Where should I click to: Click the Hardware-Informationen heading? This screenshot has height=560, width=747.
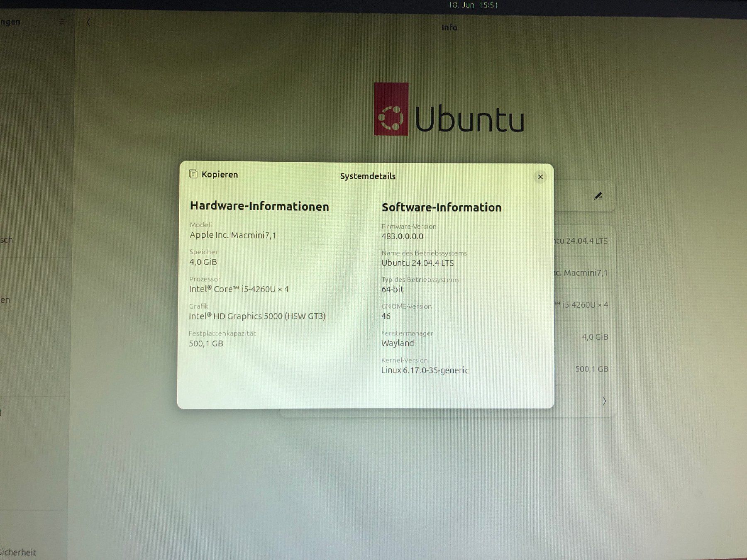click(x=259, y=206)
